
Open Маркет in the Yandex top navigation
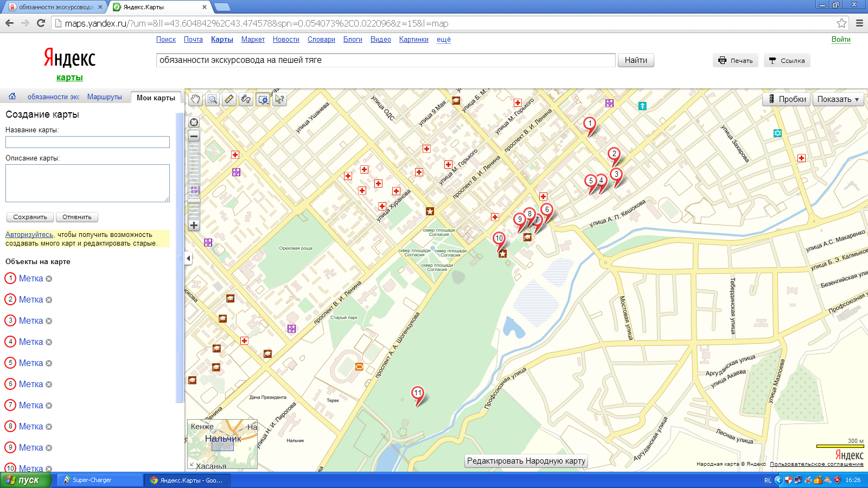[253, 40]
